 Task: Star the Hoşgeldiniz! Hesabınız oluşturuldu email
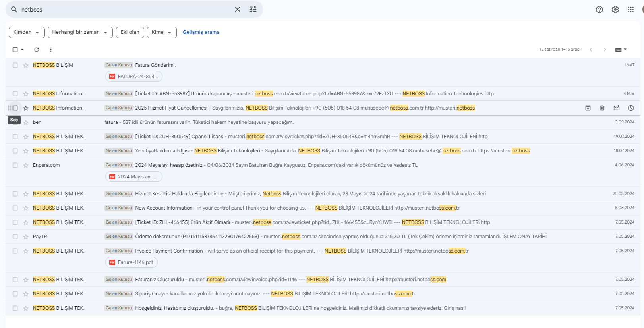click(x=26, y=308)
